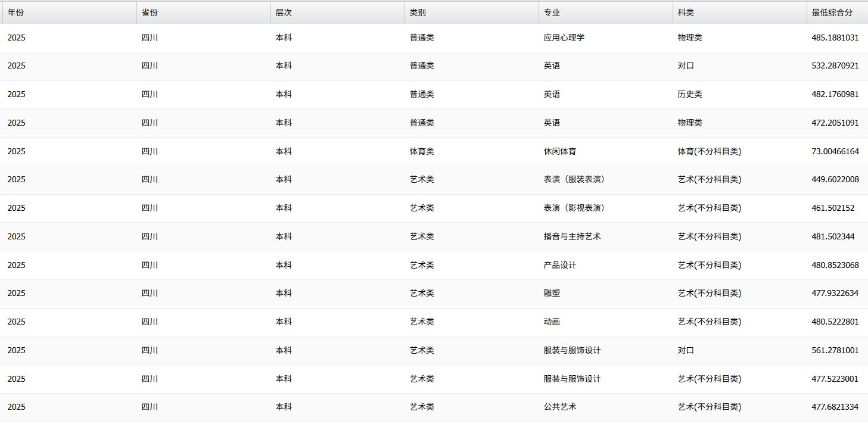
Task: Select 英语 in the 历史类 row
Action: tap(552, 94)
